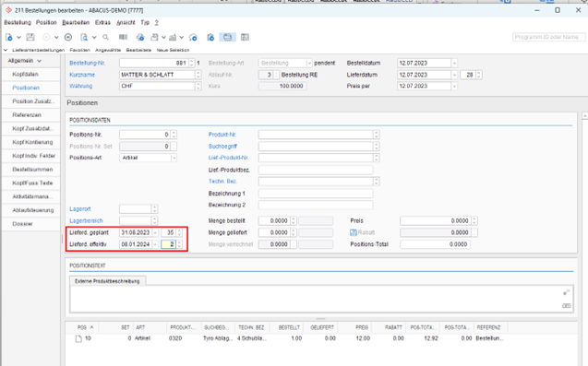Open the Bearbeiten menu
This screenshot has width=588, height=366.
click(76, 22)
